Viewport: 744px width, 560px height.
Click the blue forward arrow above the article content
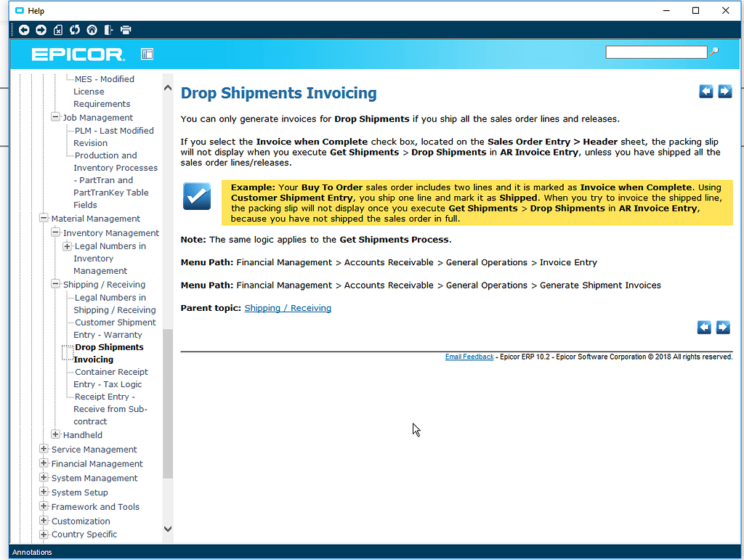click(x=724, y=91)
